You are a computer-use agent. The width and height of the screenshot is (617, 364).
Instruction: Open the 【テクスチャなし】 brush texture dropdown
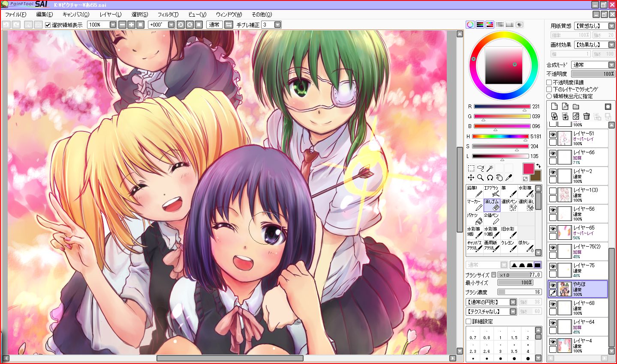coord(513,311)
